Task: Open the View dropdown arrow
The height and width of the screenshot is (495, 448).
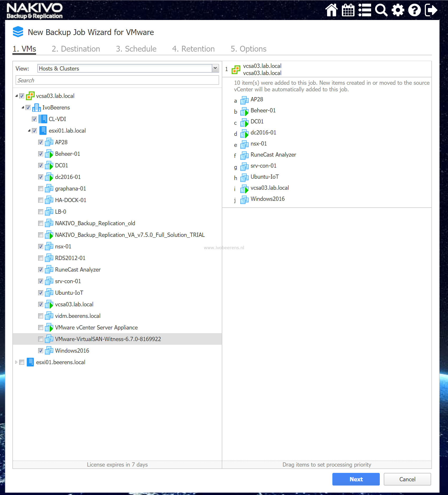Action: click(x=215, y=68)
